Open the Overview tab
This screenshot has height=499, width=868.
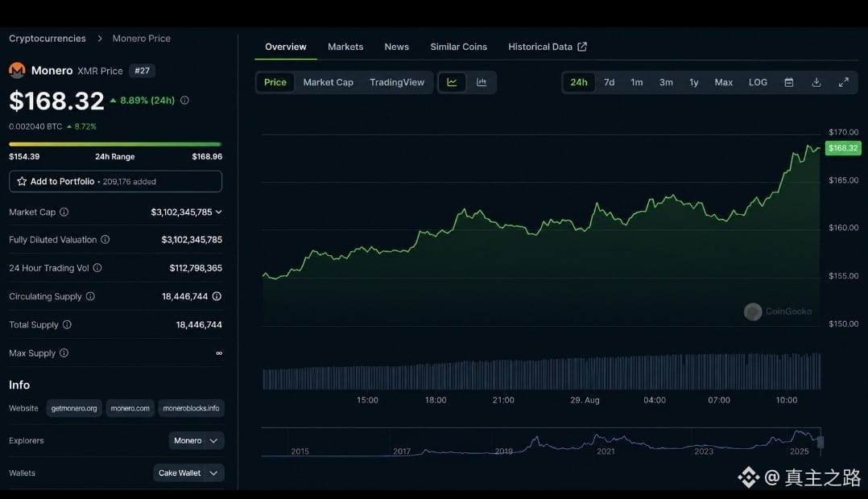point(286,47)
